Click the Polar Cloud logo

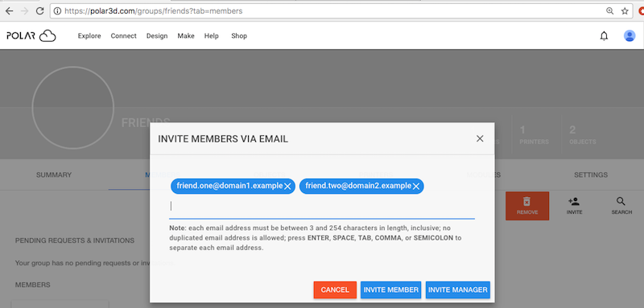click(x=31, y=36)
